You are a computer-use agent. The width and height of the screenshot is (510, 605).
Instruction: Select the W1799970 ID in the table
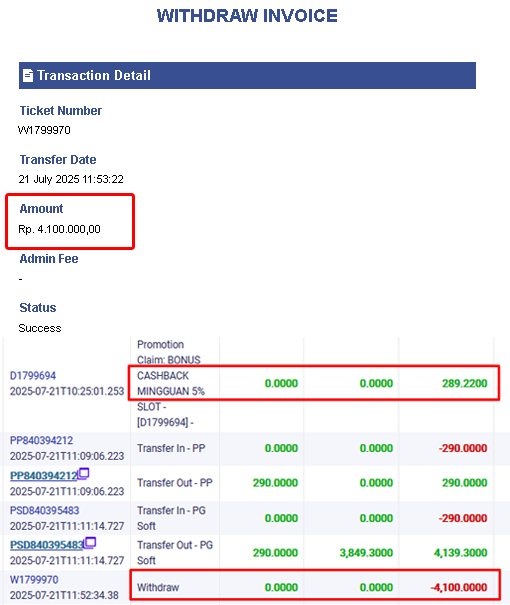coord(34,580)
